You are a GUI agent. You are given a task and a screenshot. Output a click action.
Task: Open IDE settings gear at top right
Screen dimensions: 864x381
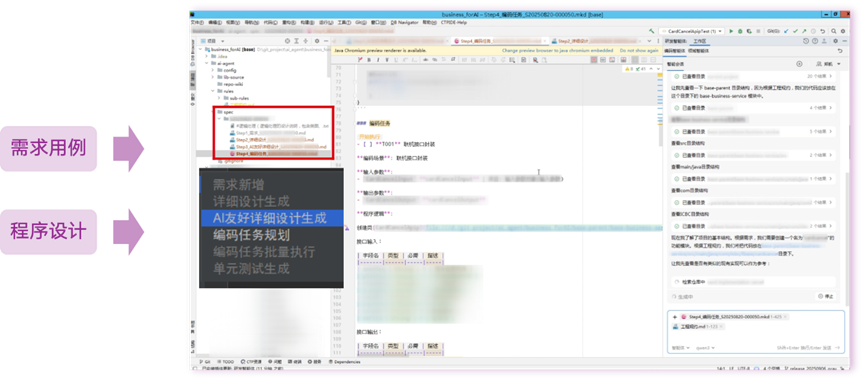click(x=843, y=31)
